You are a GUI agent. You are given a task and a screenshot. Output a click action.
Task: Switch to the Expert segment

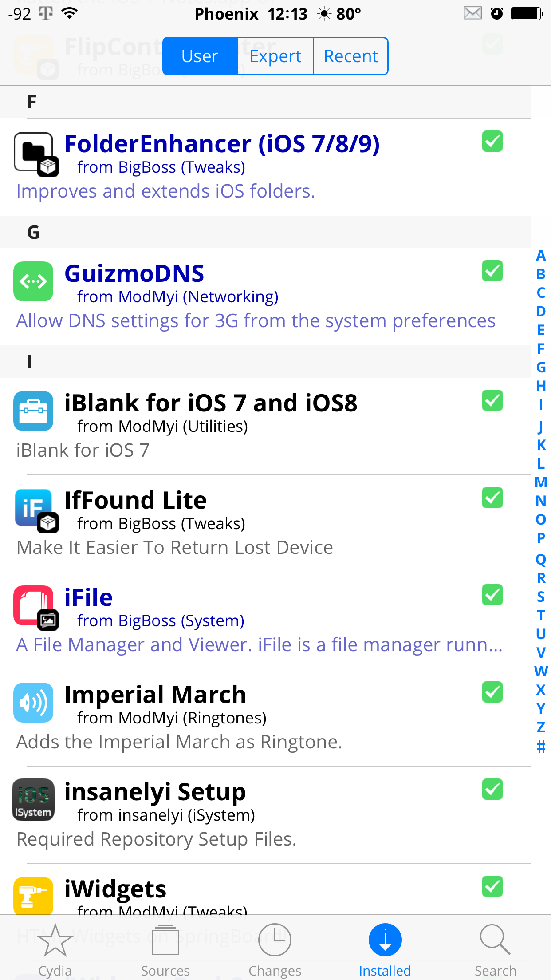pos(275,56)
